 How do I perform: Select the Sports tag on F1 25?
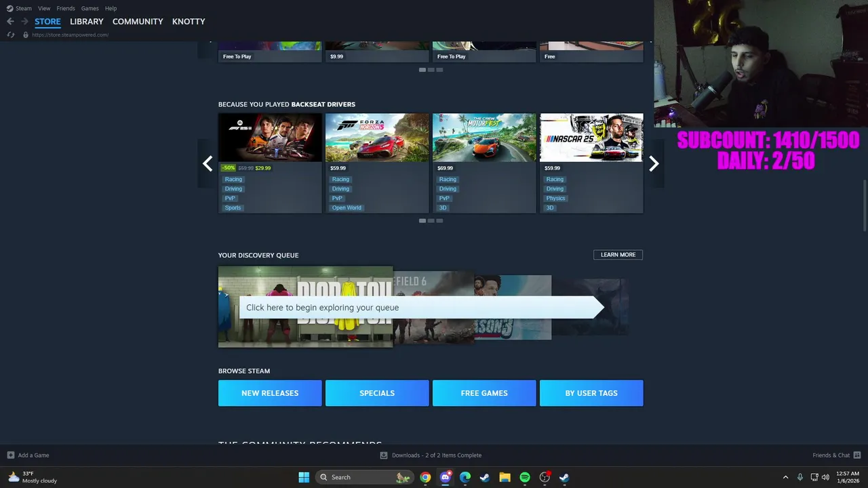click(x=233, y=208)
